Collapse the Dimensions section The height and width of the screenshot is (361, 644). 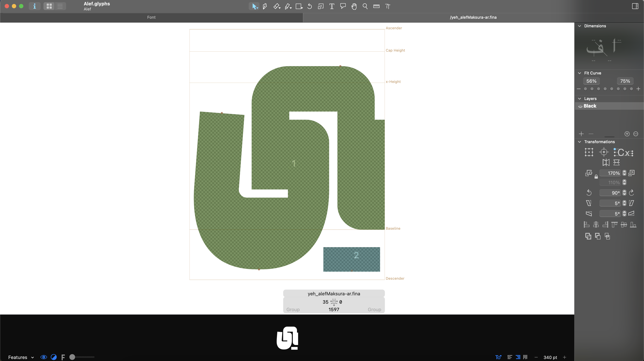pyautogui.click(x=579, y=26)
